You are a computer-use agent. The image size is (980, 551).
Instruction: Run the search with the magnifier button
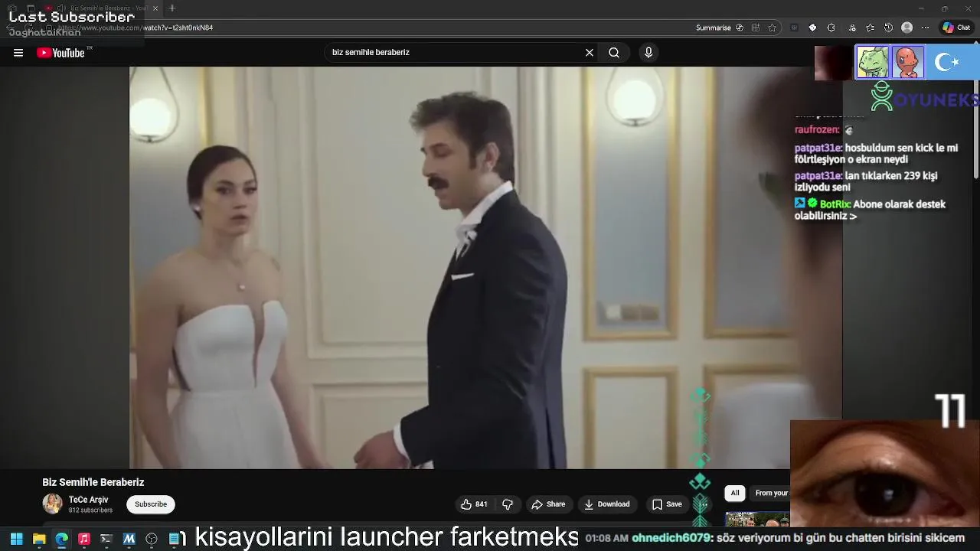pos(614,53)
